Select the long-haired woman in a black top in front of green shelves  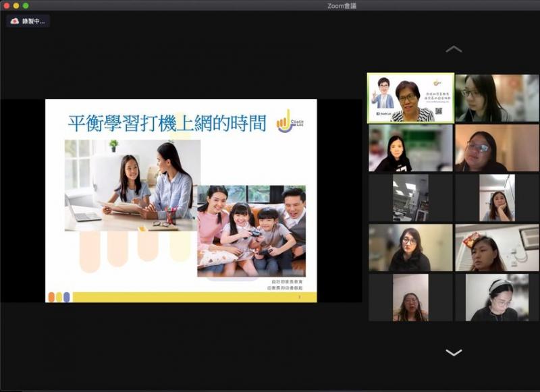coord(410,148)
